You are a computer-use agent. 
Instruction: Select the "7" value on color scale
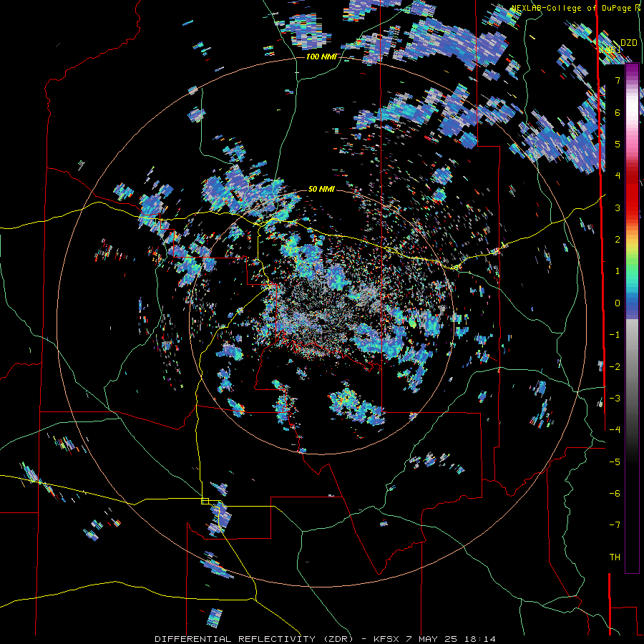pyautogui.click(x=618, y=80)
